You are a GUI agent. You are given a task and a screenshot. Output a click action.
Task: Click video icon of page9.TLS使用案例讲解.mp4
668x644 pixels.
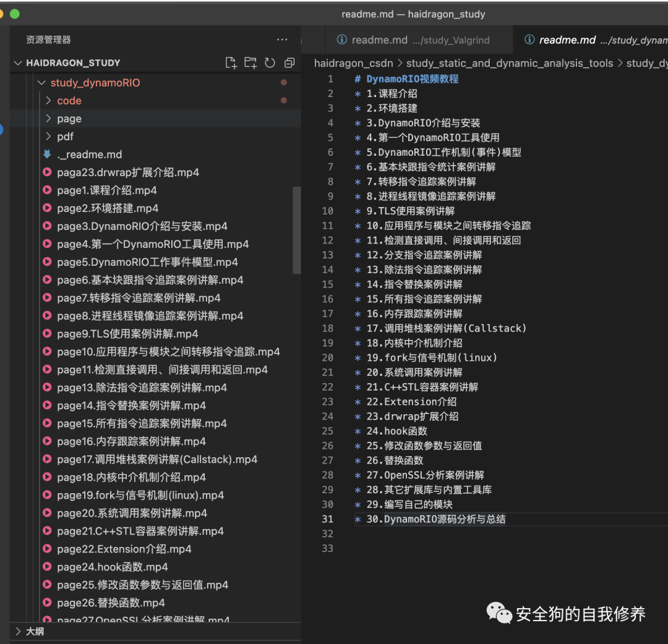(47, 333)
